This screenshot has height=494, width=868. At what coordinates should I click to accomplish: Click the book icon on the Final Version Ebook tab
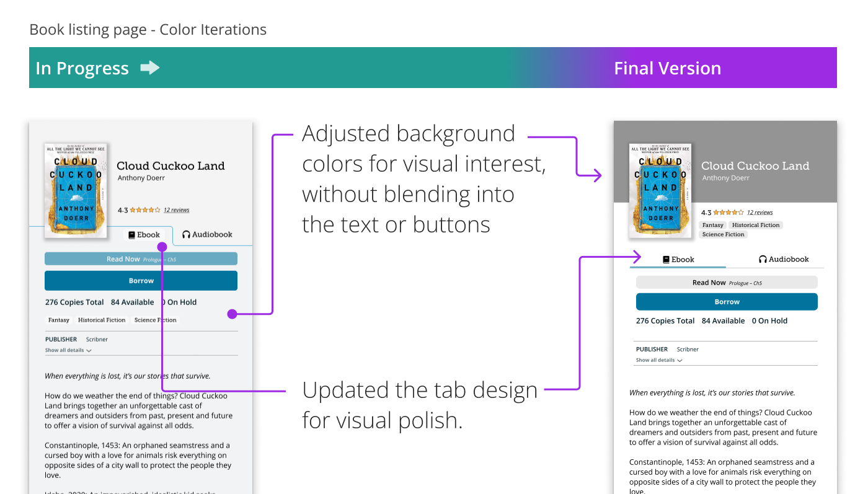click(x=666, y=260)
